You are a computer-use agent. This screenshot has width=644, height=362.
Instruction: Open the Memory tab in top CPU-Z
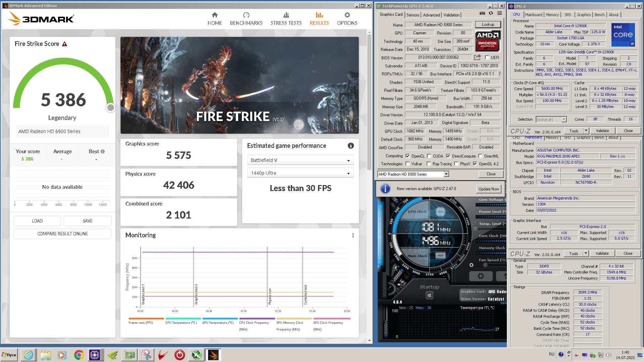552,15
